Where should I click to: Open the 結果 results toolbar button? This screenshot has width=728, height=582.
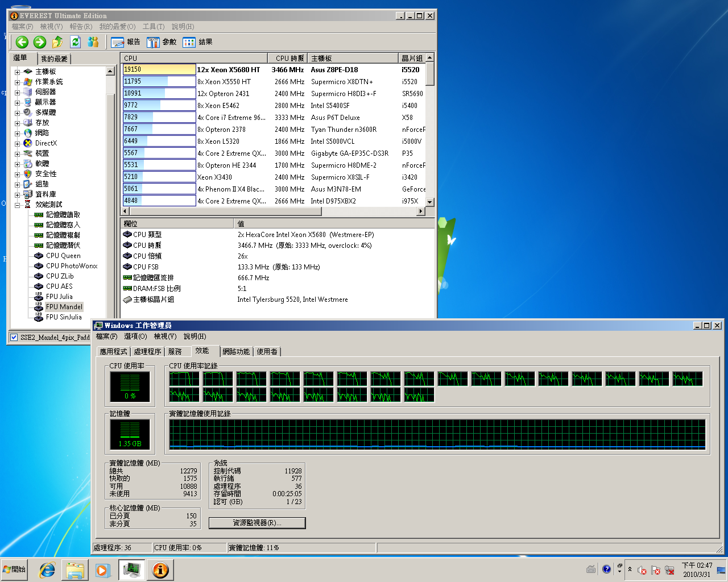[x=197, y=42]
